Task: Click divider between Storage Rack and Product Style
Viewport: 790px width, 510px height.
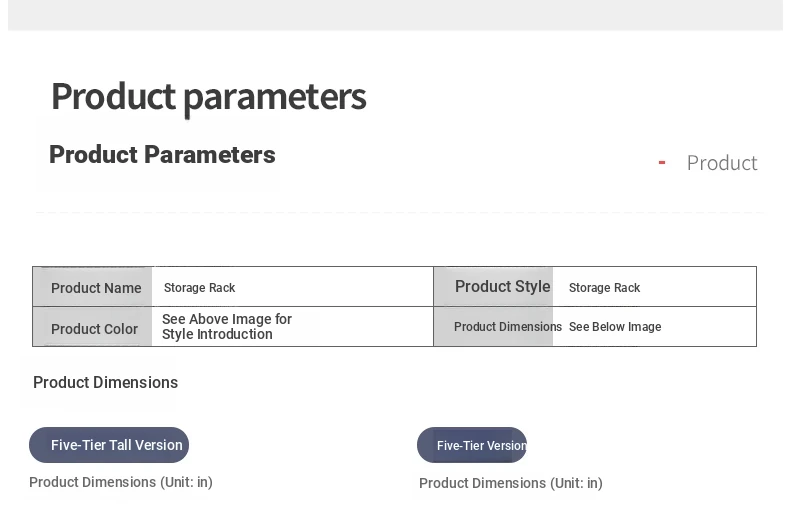Action: 433,287
